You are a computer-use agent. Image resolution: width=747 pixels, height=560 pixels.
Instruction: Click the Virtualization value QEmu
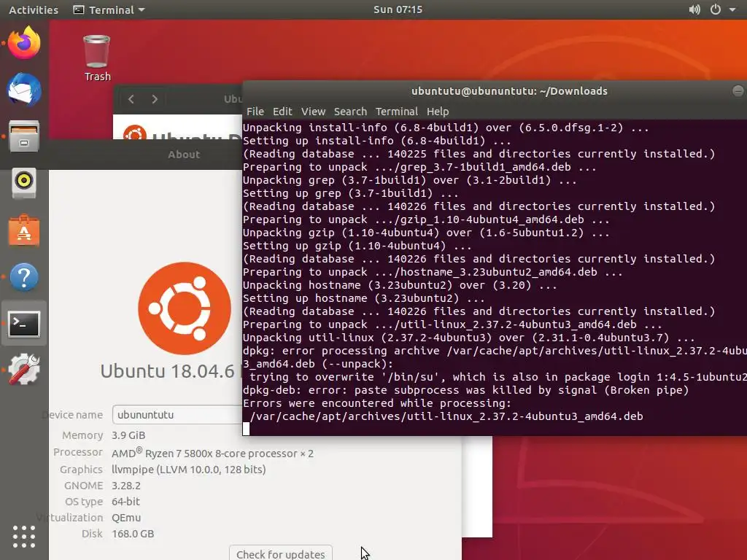click(x=125, y=518)
